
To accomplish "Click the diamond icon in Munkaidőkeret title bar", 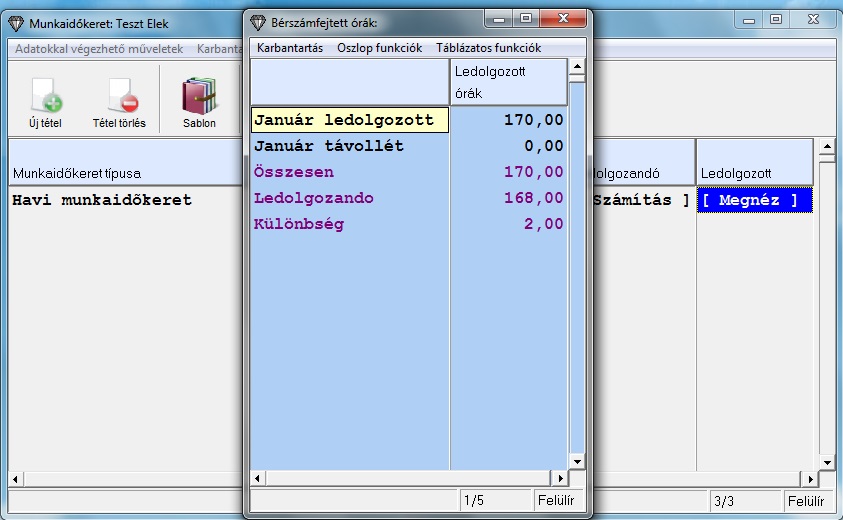I will pyautogui.click(x=15, y=22).
